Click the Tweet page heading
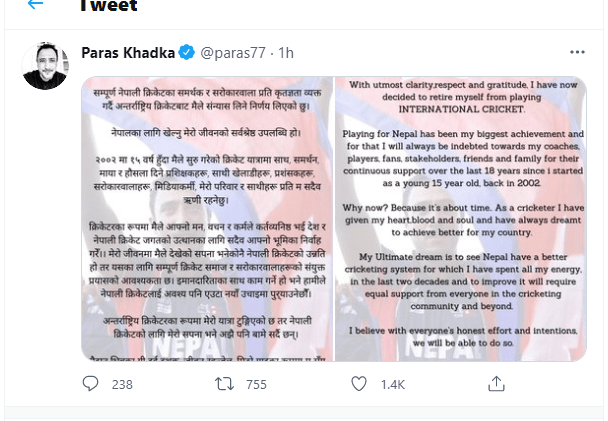 107,6
